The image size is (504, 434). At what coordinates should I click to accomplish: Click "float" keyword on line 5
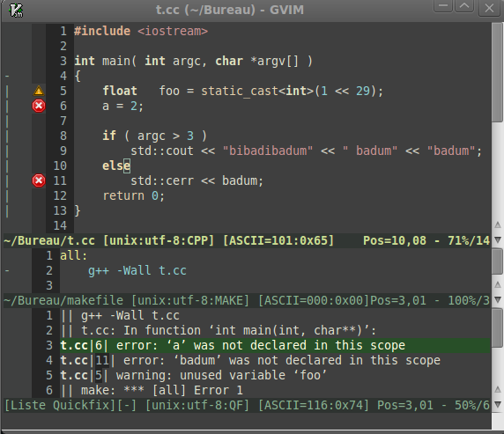(x=120, y=91)
